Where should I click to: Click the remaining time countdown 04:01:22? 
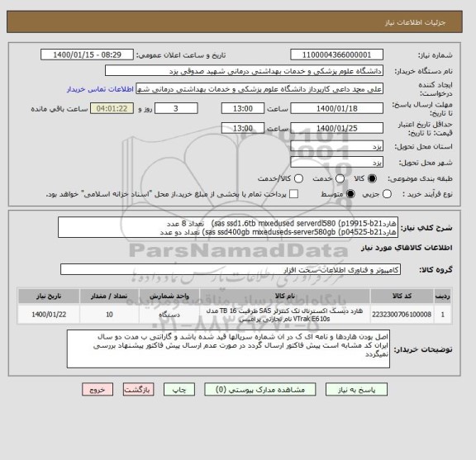[112, 108]
